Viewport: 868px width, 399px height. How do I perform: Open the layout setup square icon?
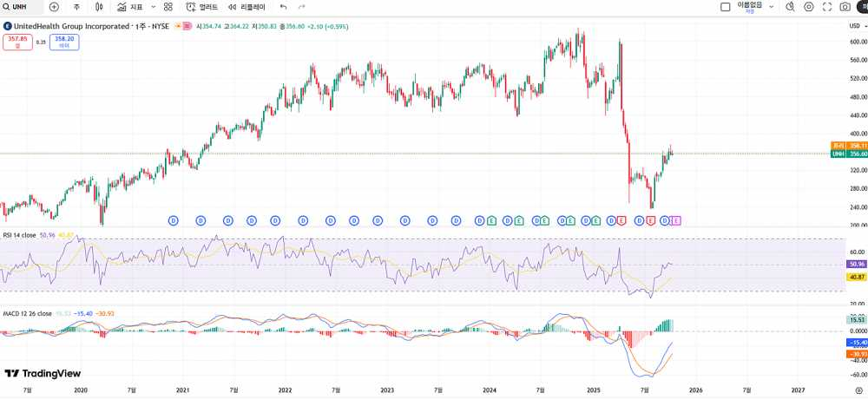725,7
